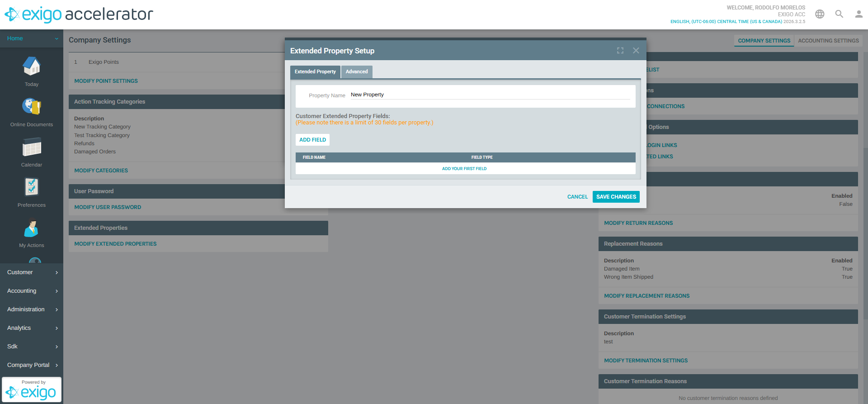This screenshot has width=868, height=404.
Task: Open Online Documents globe icon
Action: [32, 107]
